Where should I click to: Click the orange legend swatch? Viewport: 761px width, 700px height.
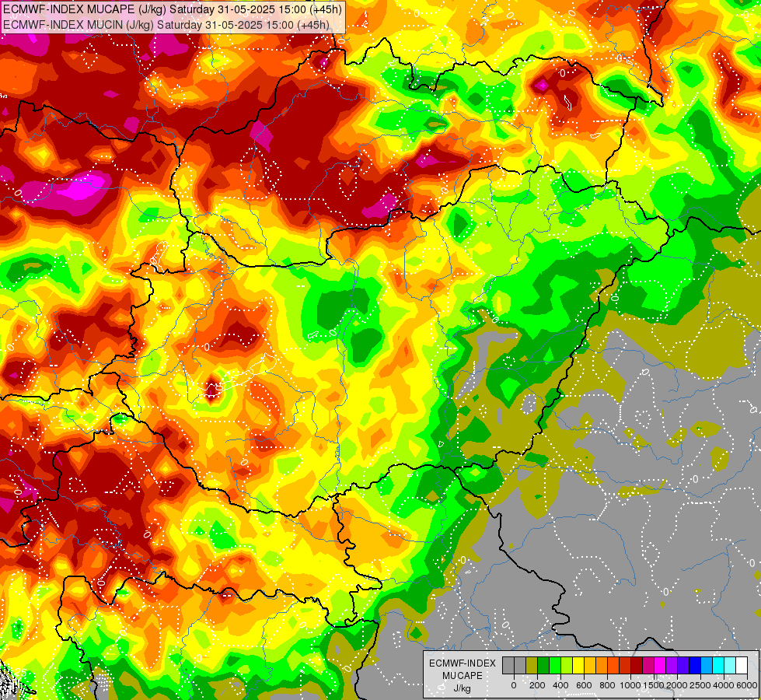point(602,666)
